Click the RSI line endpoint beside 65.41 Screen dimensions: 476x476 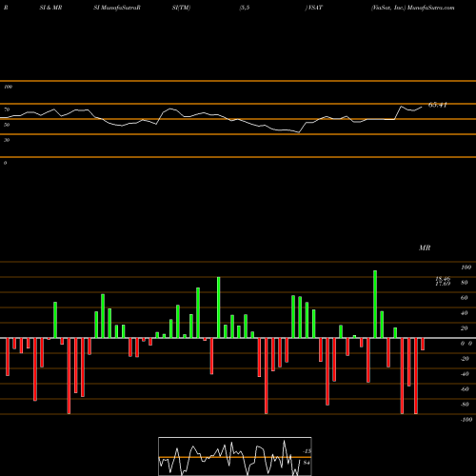pyautogui.click(x=422, y=107)
